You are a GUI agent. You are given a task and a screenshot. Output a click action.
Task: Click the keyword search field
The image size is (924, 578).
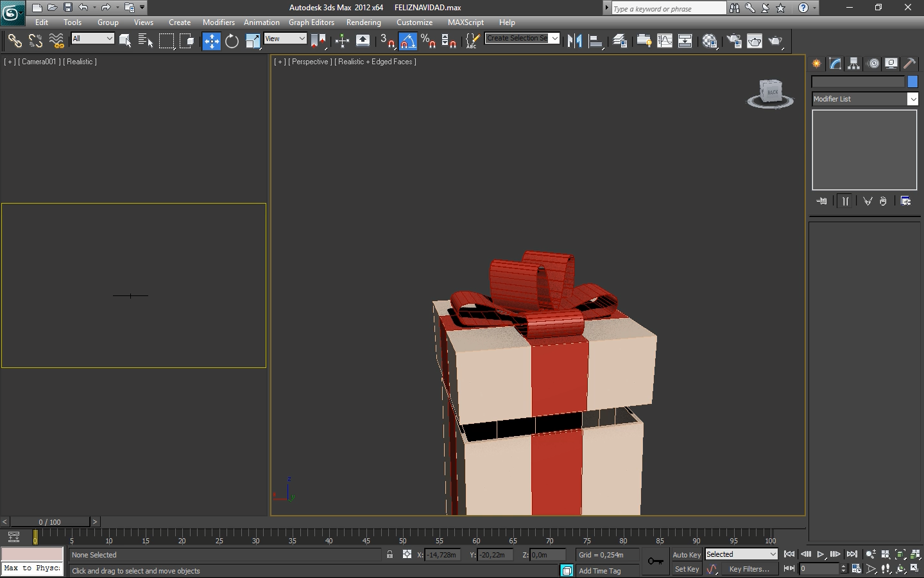[668, 8]
